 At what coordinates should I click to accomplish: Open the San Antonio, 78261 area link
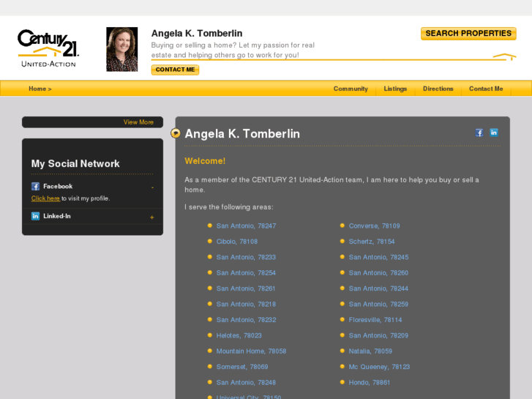(x=246, y=288)
